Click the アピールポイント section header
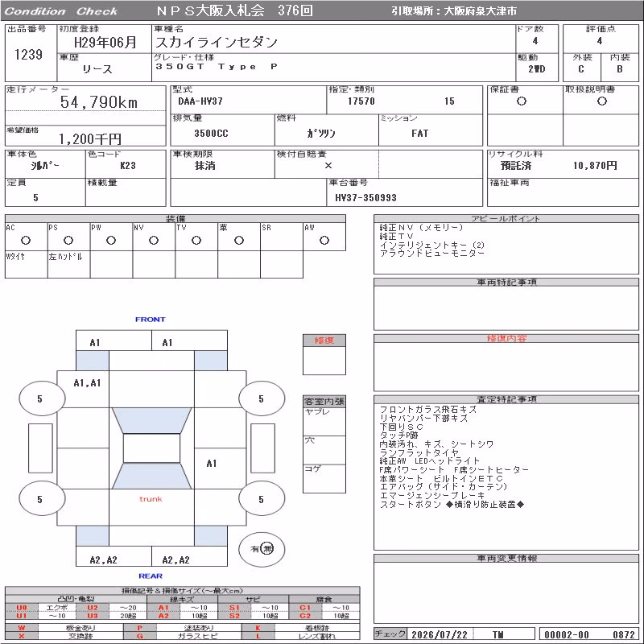This screenshot has width=644, height=644. pos(506,218)
